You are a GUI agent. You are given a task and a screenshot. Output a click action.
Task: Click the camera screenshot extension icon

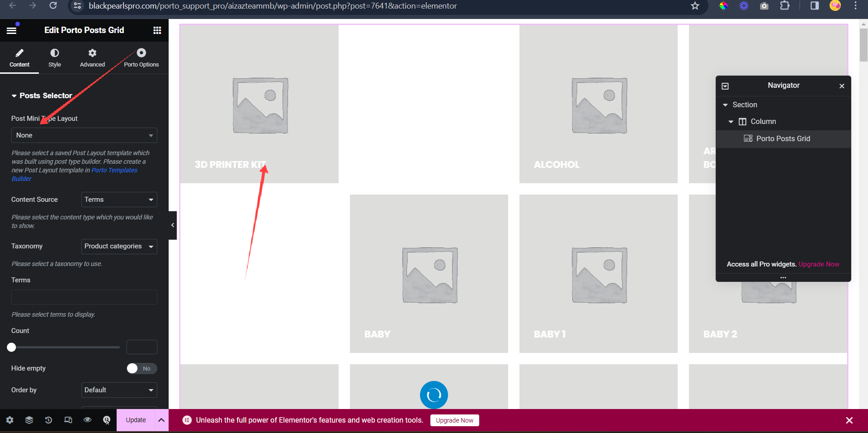[764, 6]
